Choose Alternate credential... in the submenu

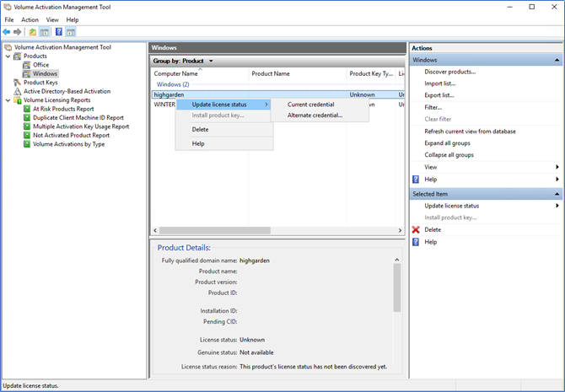pos(320,115)
